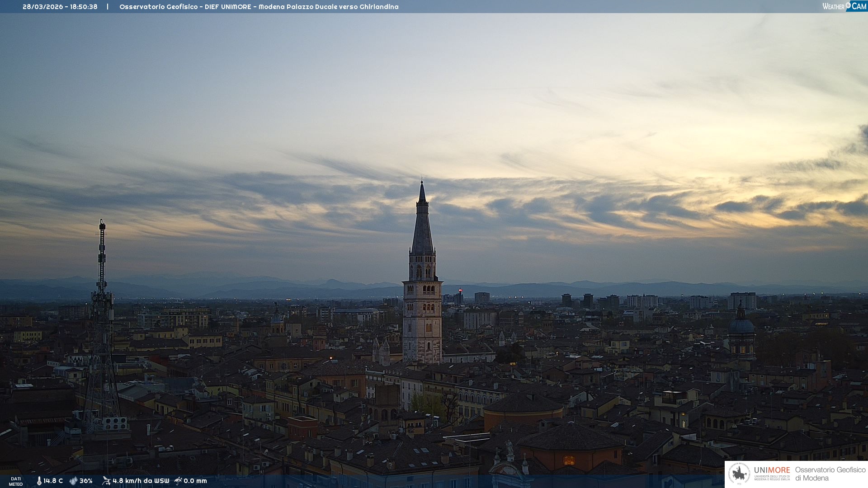The image size is (868, 488).
Task: Click the 0.0 mm rainfall reading
Action: click(195, 481)
